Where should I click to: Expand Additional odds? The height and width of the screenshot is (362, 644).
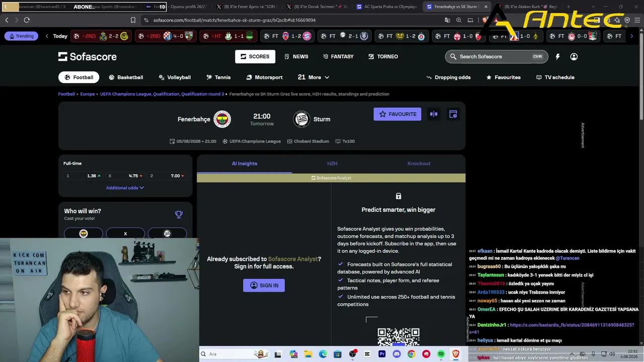pyautogui.click(x=125, y=188)
